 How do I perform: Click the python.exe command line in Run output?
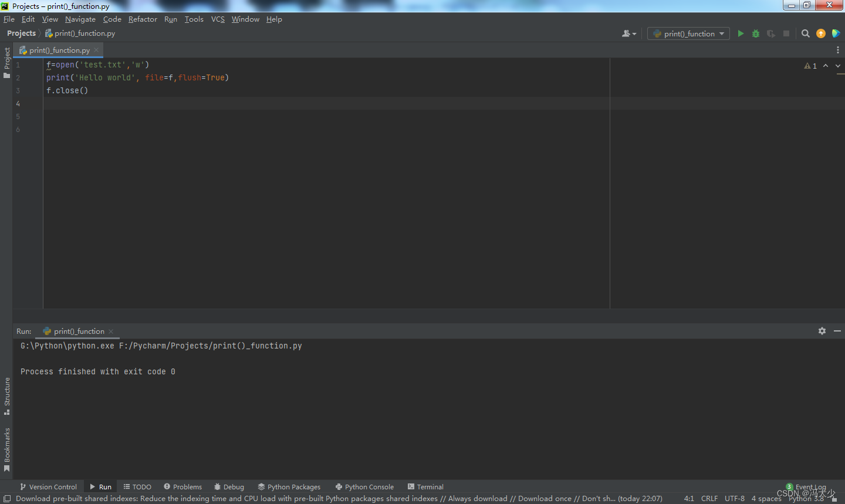click(x=161, y=346)
